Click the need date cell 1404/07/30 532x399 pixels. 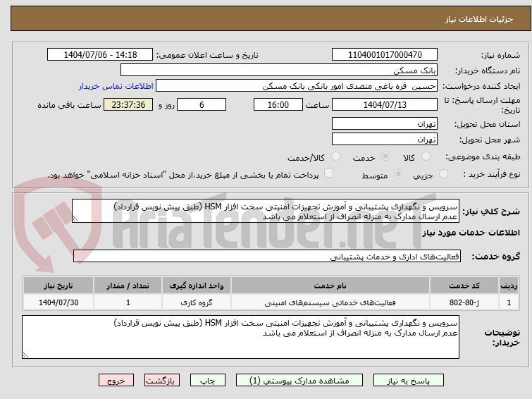pyautogui.click(x=58, y=302)
